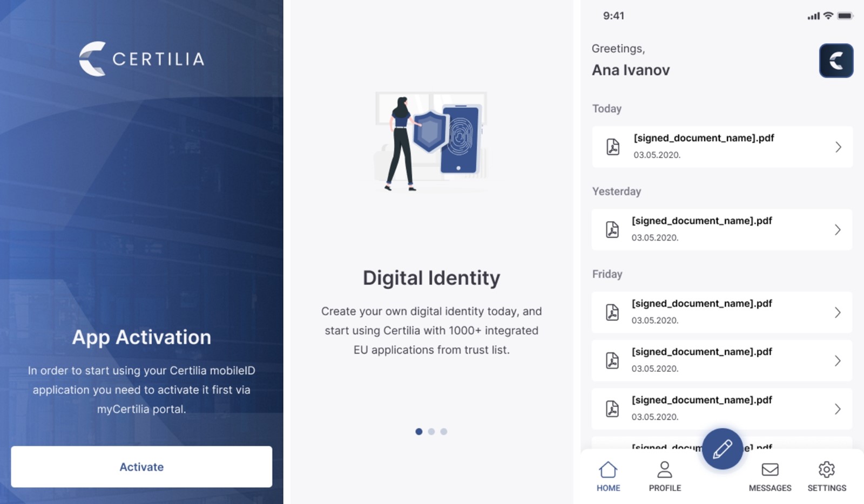Tap the floating pencil sign button
The image size is (864, 504).
[723, 449]
